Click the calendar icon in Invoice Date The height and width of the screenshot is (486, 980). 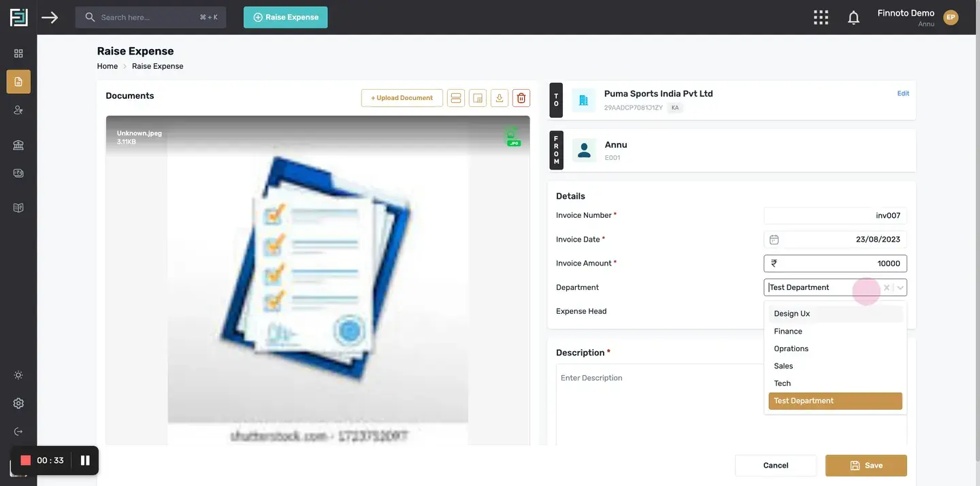coord(774,240)
